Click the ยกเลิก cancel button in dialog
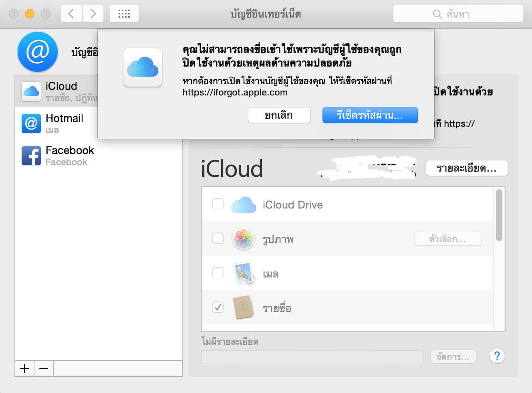The width and height of the screenshot is (532, 393). (279, 115)
